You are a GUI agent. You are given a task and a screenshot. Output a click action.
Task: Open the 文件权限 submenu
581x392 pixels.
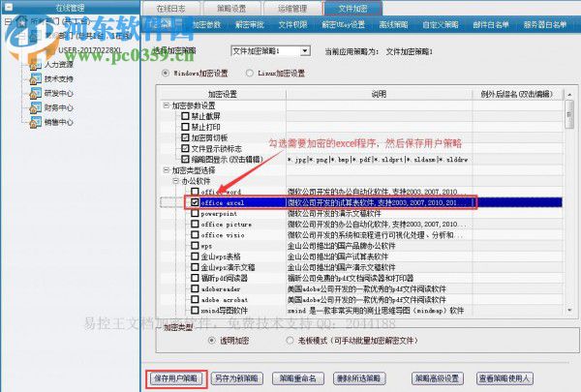click(x=292, y=25)
